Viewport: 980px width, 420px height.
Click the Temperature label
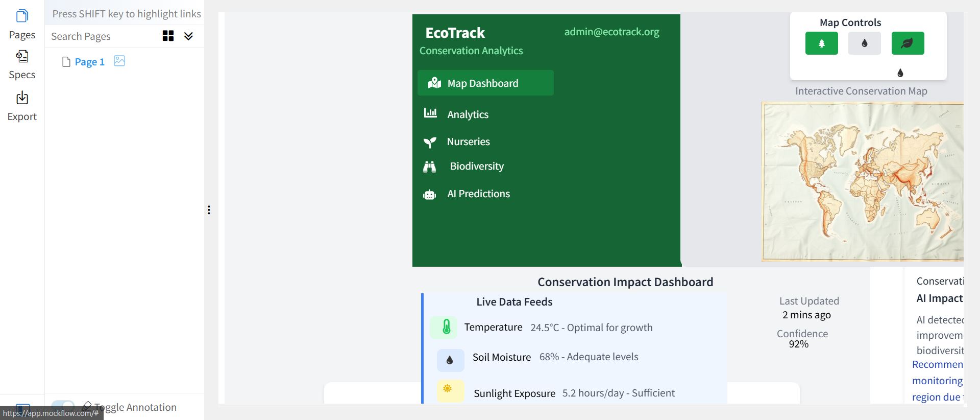pyautogui.click(x=493, y=327)
